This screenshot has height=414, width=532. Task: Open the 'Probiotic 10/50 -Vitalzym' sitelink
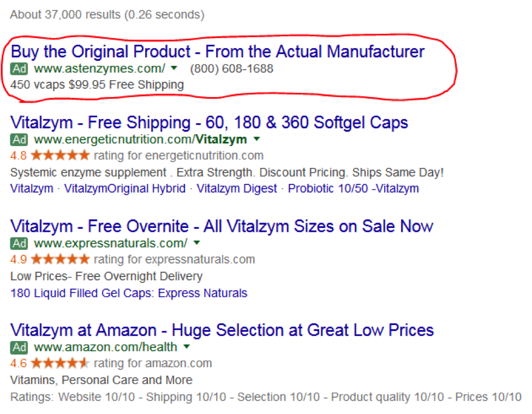point(353,189)
